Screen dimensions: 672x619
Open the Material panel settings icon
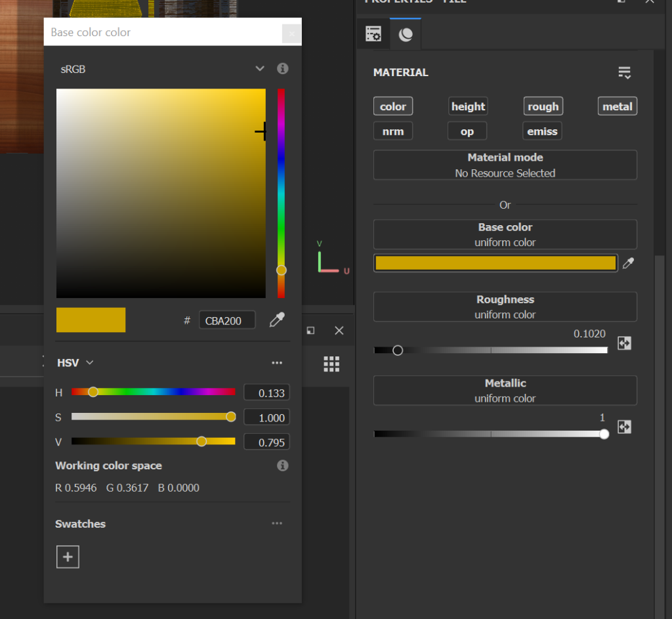click(624, 73)
